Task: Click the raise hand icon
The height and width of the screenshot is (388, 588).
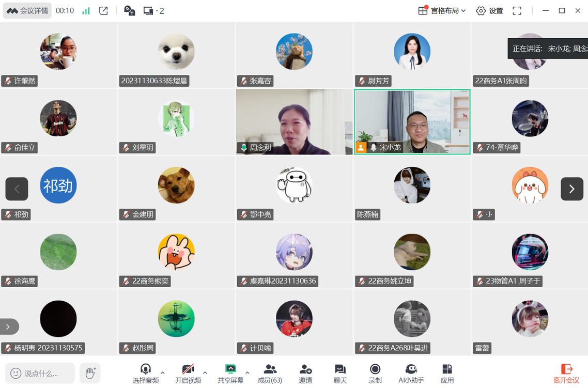Action: (90, 373)
